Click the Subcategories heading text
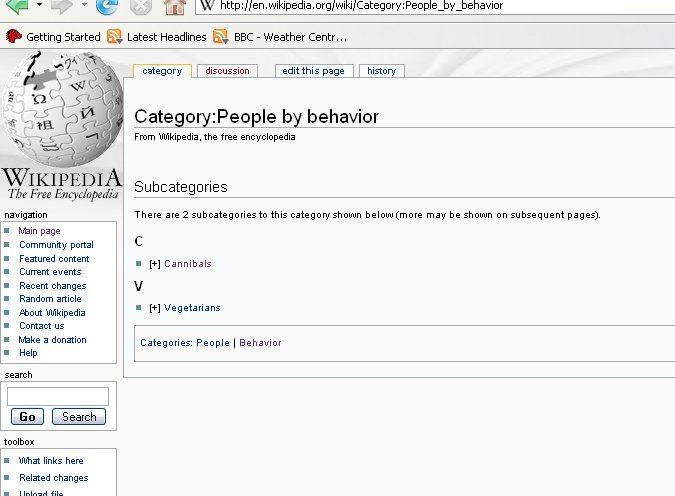 (181, 187)
